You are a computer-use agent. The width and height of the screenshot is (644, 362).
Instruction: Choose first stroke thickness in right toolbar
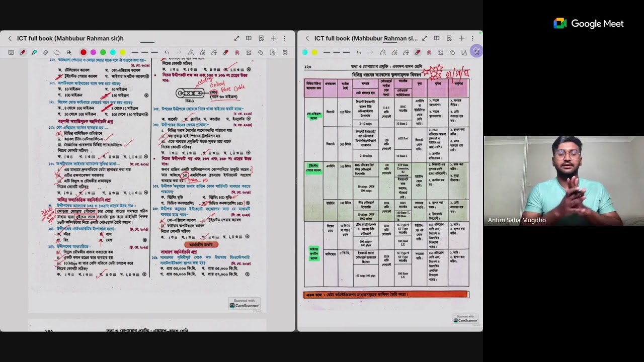pyautogui.click(x=327, y=52)
